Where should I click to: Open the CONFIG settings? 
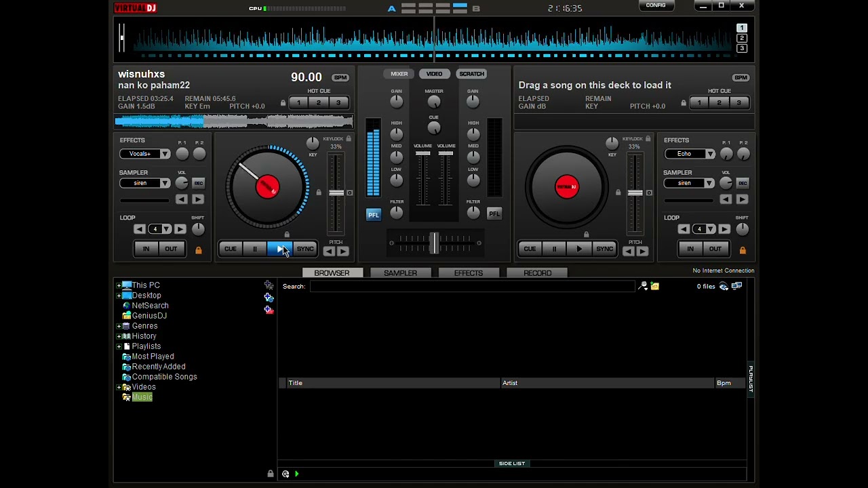(656, 5)
